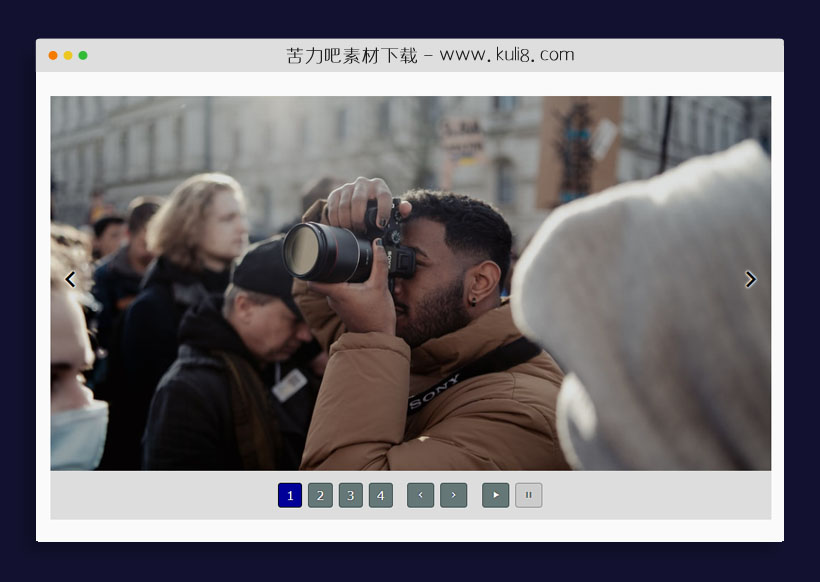The height and width of the screenshot is (582, 820).
Task: Click the green window dot in the title bar
Action: coord(83,55)
